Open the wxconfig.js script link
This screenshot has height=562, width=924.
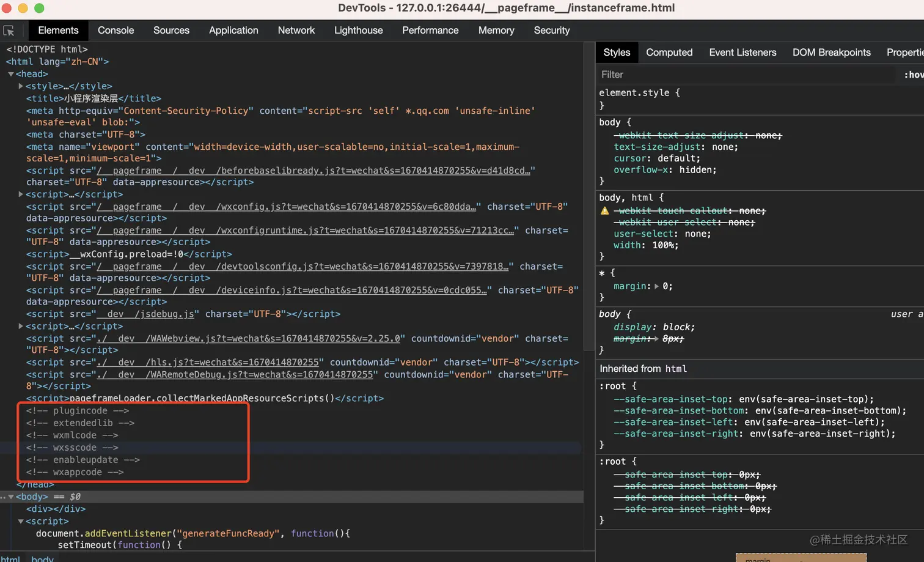pyautogui.click(x=287, y=207)
